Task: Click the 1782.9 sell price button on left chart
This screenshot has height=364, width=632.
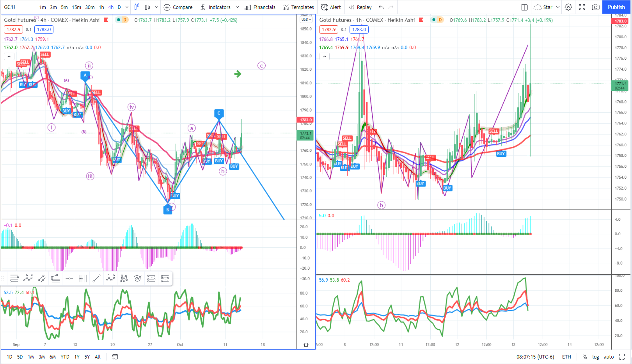Action: click(13, 29)
